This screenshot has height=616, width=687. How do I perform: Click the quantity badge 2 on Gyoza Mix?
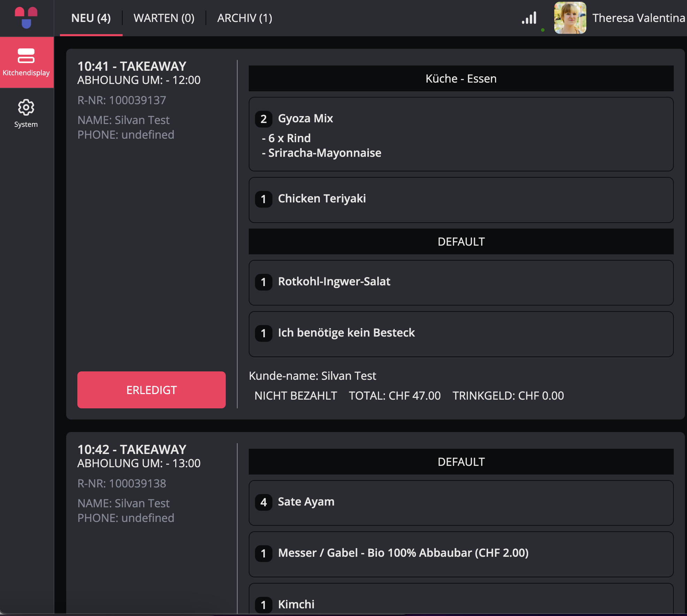click(x=264, y=119)
